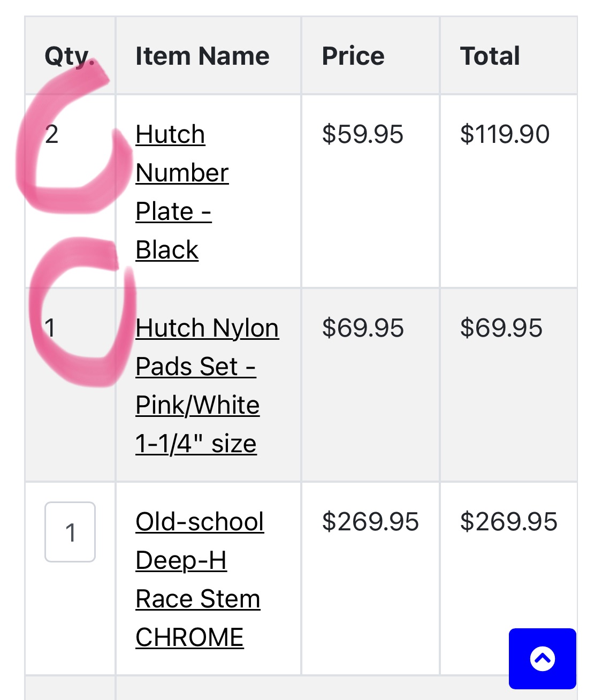
Task: Select the Item Name column header
Action: click(x=202, y=55)
